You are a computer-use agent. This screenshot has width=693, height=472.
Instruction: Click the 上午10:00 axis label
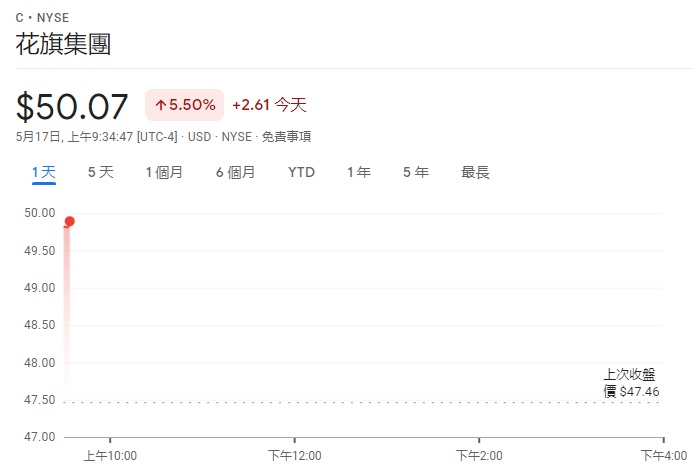tap(110, 456)
